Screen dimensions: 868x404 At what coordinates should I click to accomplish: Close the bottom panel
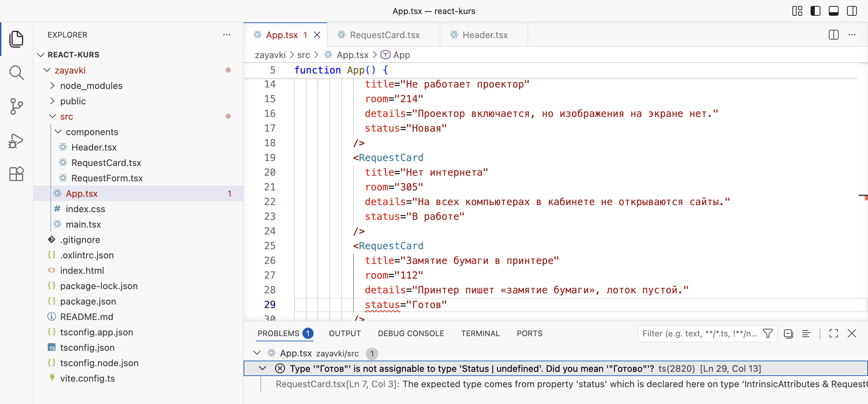[852, 333]
